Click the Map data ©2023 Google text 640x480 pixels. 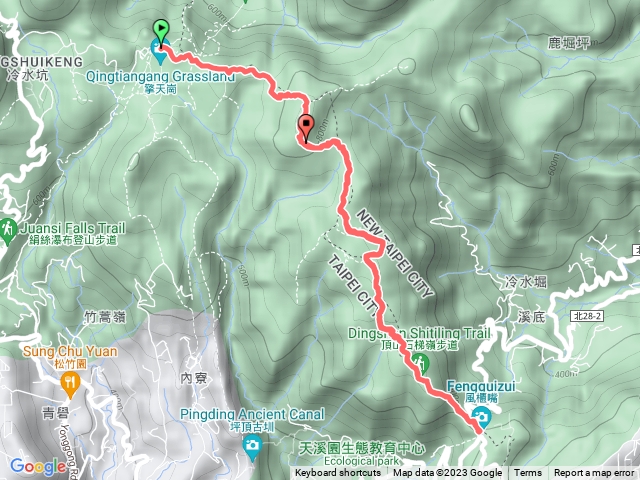click(x=447, y=473)
